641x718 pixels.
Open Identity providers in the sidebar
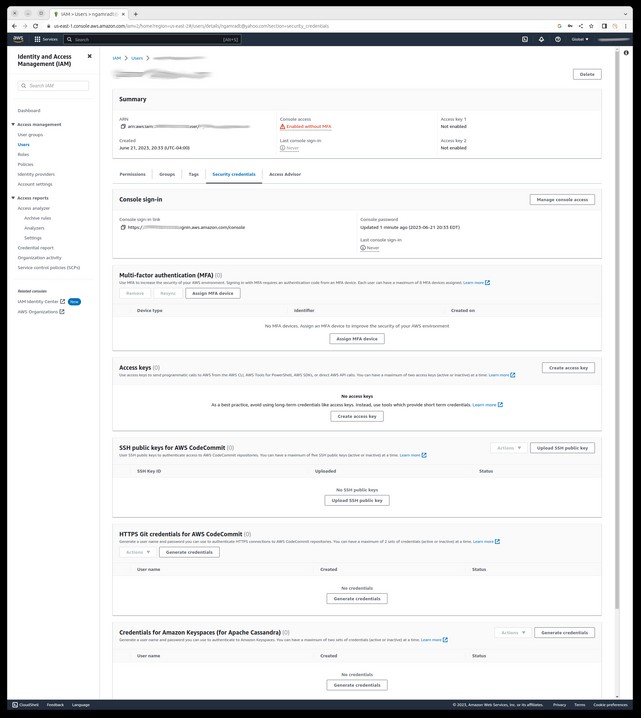click(36, 174)
